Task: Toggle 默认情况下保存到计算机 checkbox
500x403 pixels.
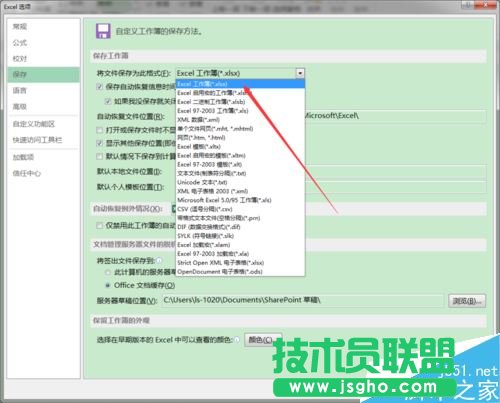Action: point(99,156)
